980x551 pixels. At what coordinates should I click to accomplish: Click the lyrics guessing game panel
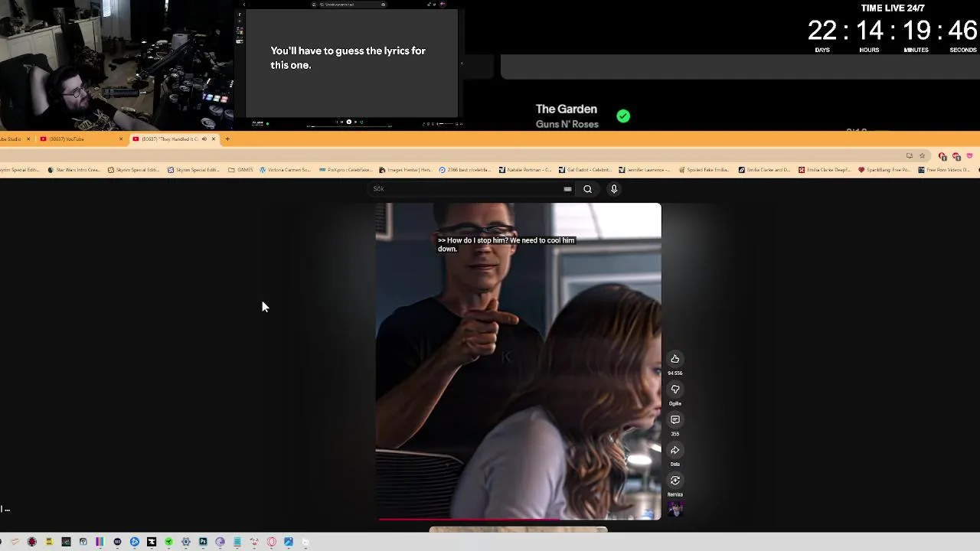351,64
